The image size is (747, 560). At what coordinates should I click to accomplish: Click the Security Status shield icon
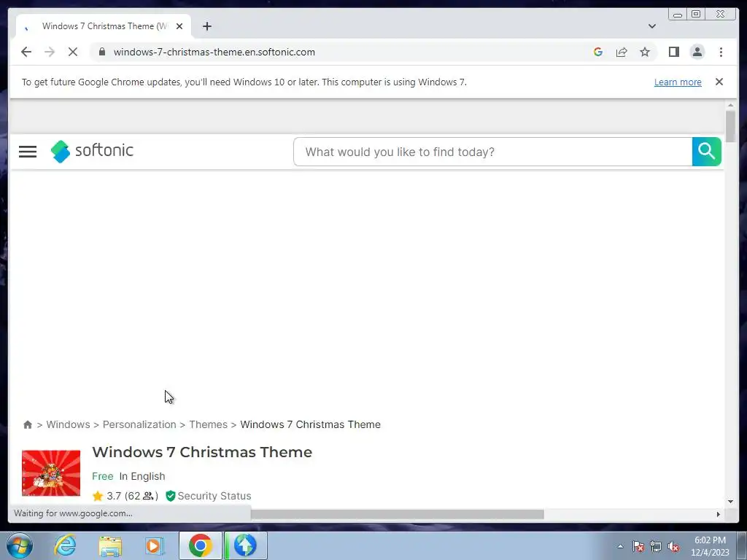click(171, 496)
